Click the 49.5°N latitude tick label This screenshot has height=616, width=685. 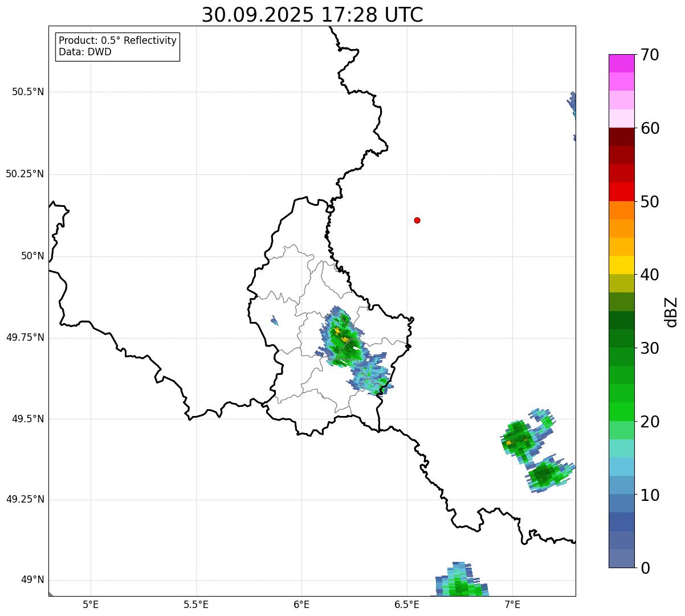click(28, 419)
